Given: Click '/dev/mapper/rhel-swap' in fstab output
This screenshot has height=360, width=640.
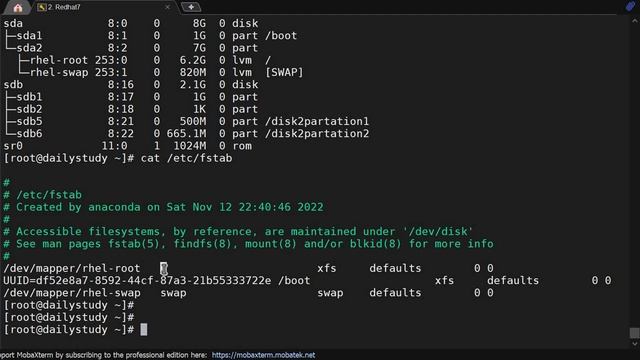Looking at the screenshot, I should click(x=72, y=293).
